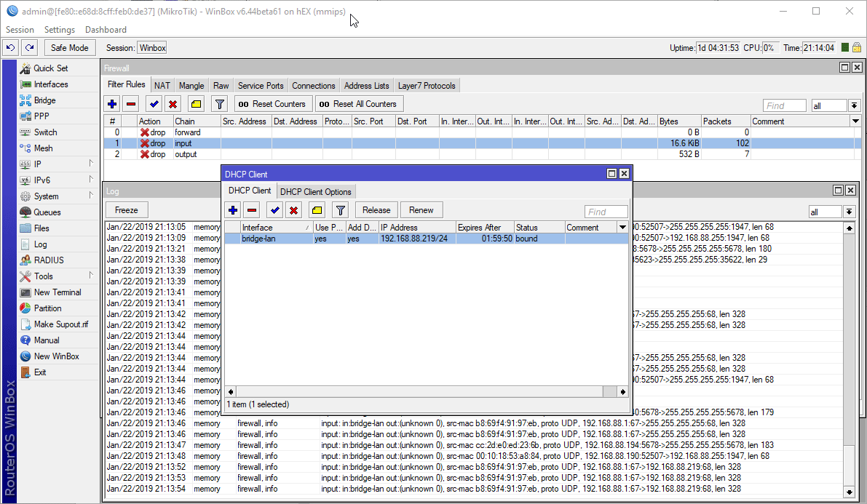
Task: Open Manual in sidebar
Action: 46,341
